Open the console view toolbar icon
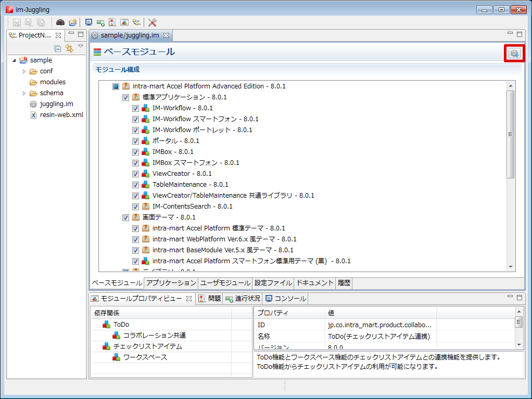 (x=88, y=22)
